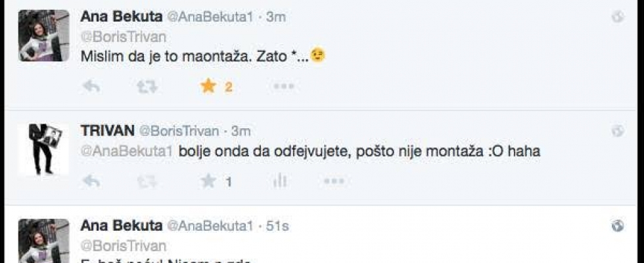View analytics for TRIVAN's tweet
This screenshot has width=644, height=263.
280,181
